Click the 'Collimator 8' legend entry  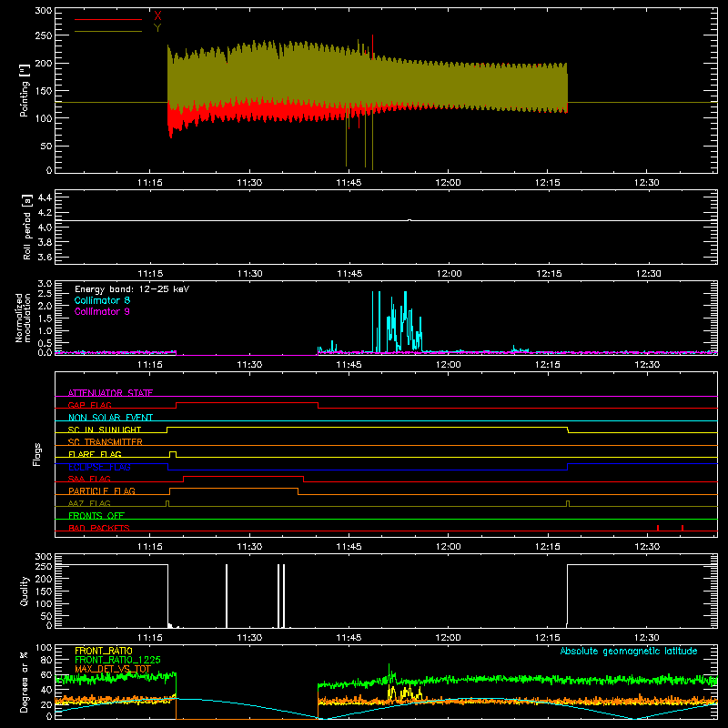(x=102, y=300)
